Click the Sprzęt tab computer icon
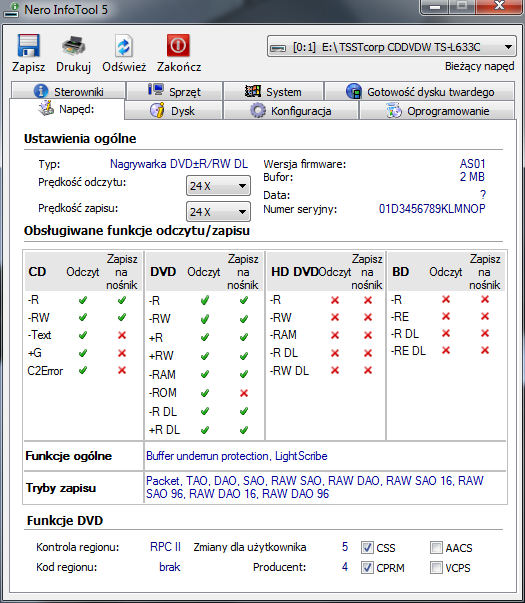The width and height of the screenshot is (525, 603). 156,90
